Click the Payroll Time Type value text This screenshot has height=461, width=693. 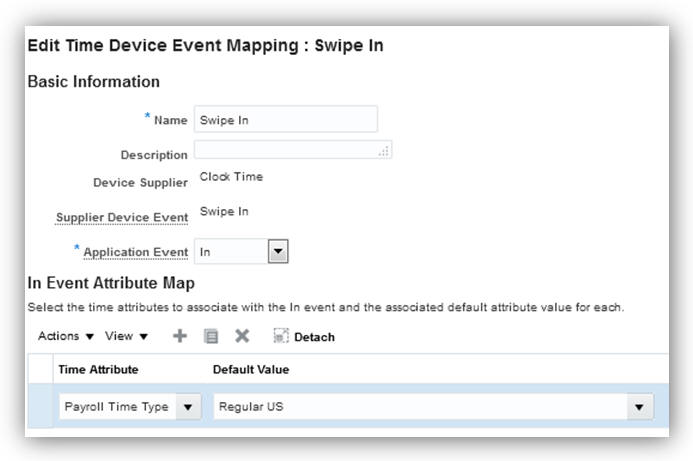115,407
